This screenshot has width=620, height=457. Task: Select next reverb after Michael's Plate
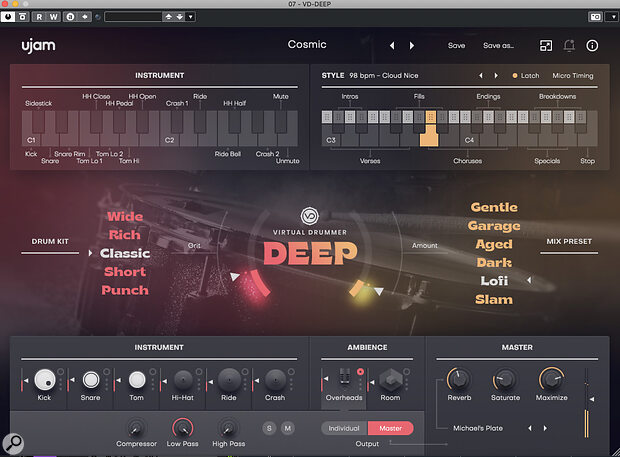pyautogui.click(x=545, y=428)
